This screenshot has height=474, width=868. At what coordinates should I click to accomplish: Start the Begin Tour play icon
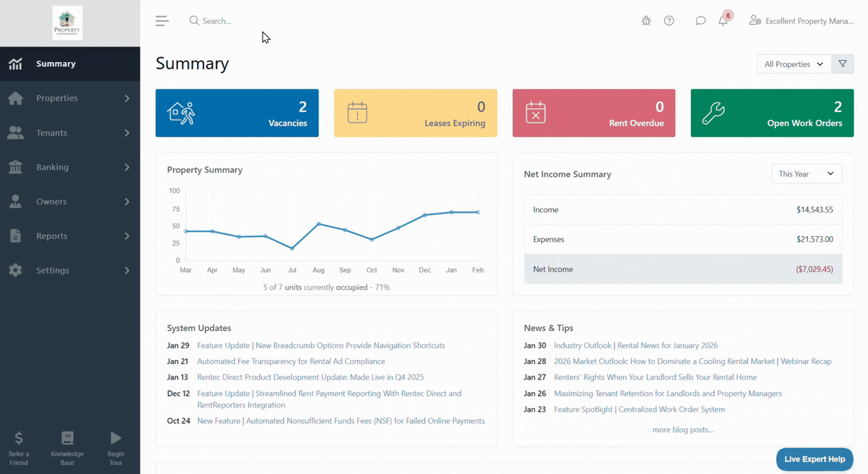coord(116,438)
